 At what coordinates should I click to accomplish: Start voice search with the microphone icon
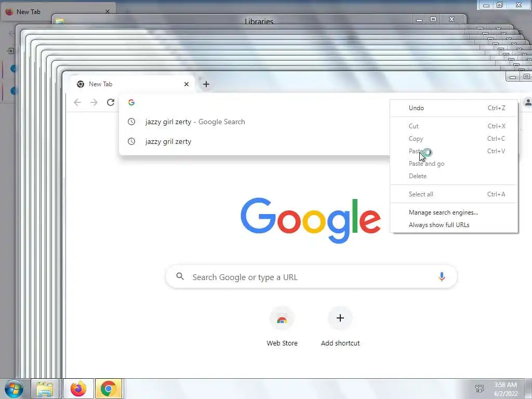442,277
